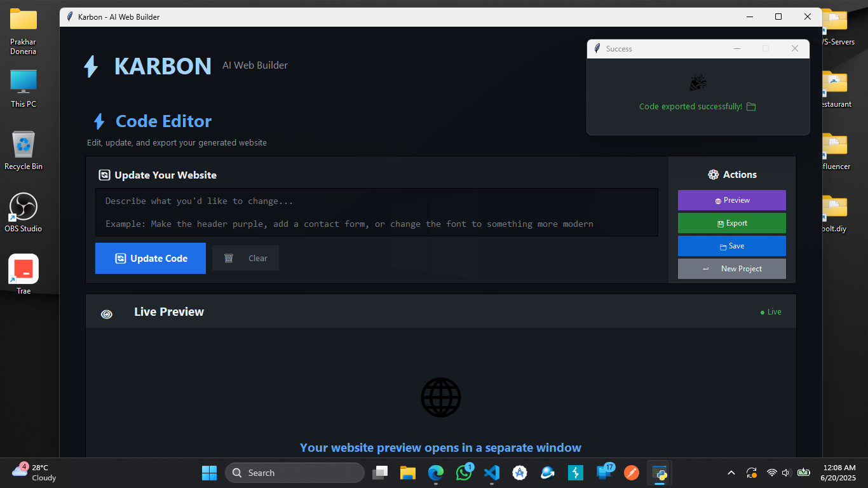Click the blue Save button

point(732,246)
